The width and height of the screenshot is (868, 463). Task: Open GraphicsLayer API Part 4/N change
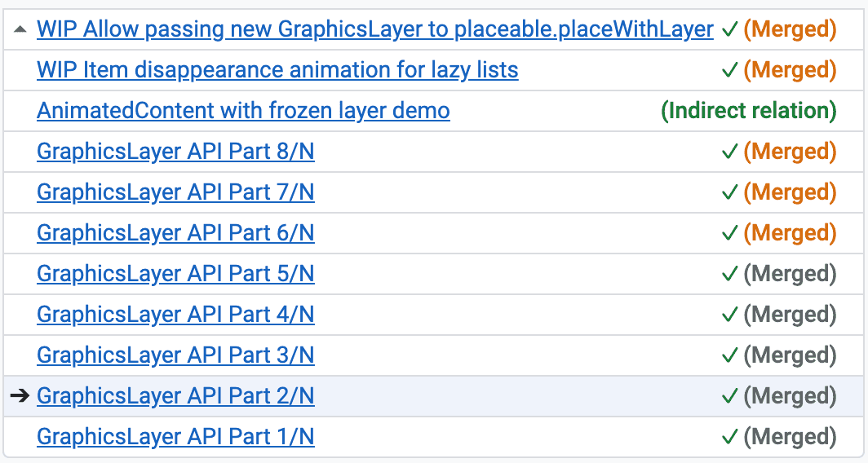coord(175,315)
